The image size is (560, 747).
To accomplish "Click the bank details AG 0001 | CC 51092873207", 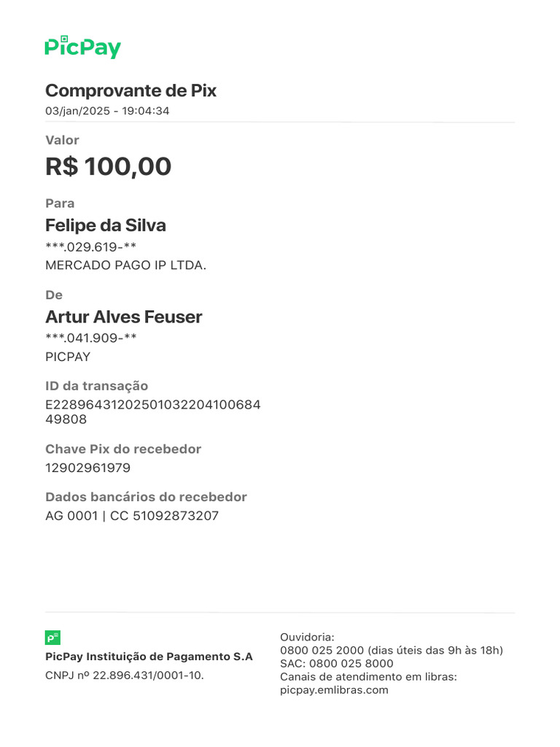I will click(x=132, y=516).
